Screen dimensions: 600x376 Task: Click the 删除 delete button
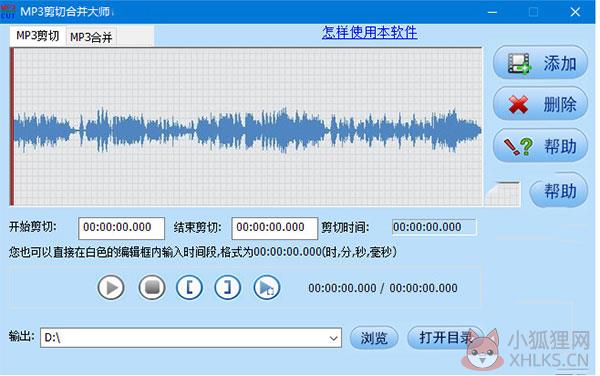pos(540,104)
